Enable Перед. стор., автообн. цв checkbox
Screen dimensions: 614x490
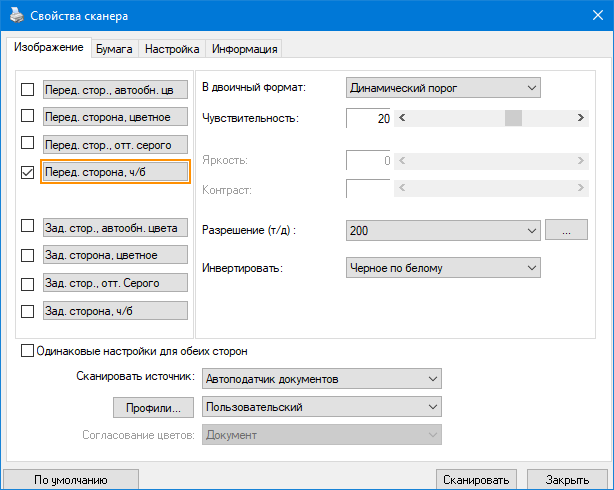(27, 90)
